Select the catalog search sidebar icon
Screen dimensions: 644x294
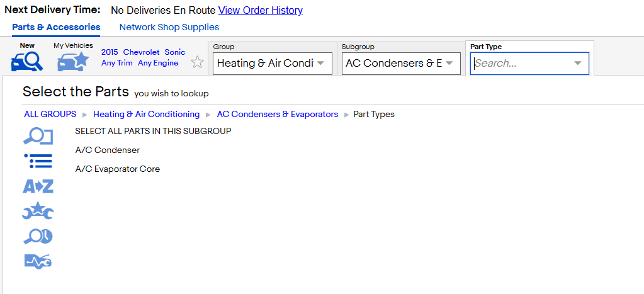tap(38, 137)
